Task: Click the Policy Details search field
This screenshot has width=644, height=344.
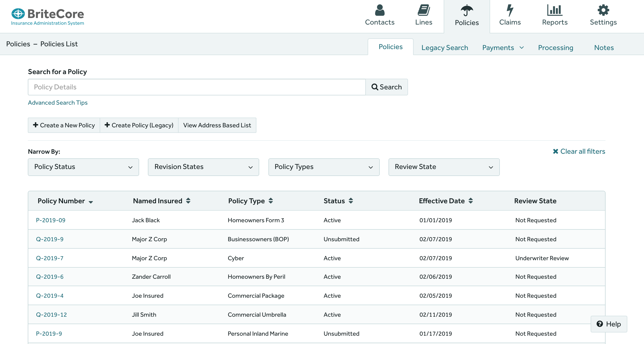Action: (197, 87)
